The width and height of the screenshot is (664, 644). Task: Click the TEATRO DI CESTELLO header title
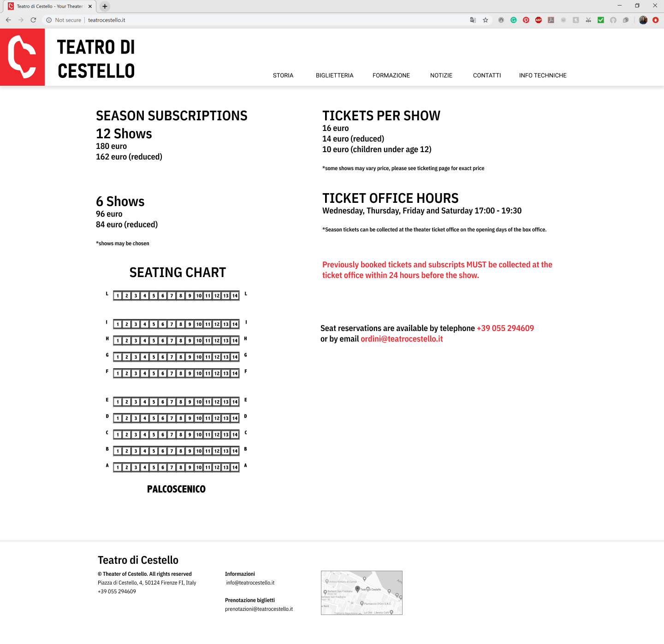pyautogui.click(x=96, y=59)
